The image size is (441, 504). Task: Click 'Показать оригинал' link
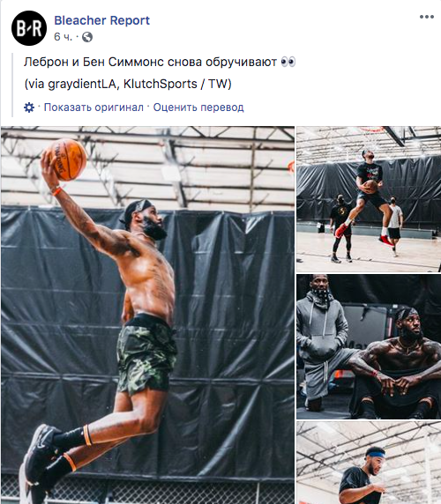(93, 107)
